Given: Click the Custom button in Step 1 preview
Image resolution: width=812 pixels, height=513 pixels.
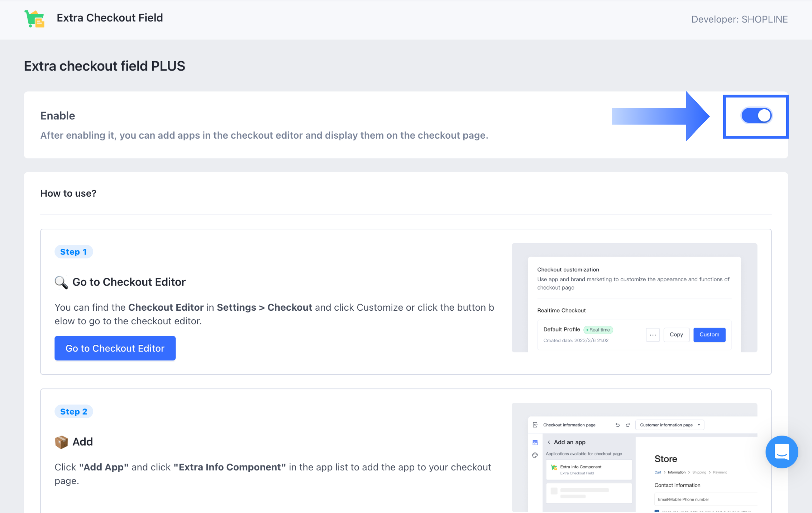Looking at the screenshot, I should pos(709,335).
